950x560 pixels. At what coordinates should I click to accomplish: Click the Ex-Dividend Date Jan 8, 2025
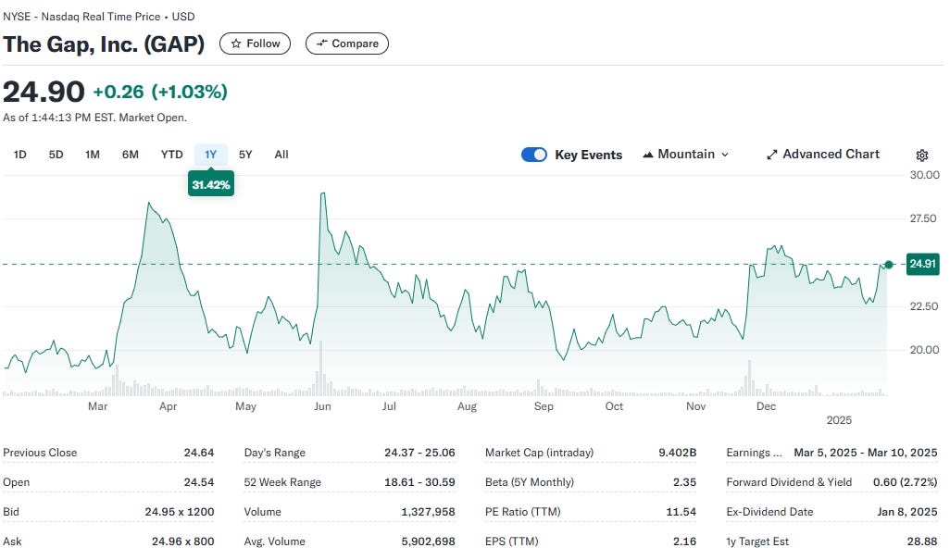coord(907,512)
